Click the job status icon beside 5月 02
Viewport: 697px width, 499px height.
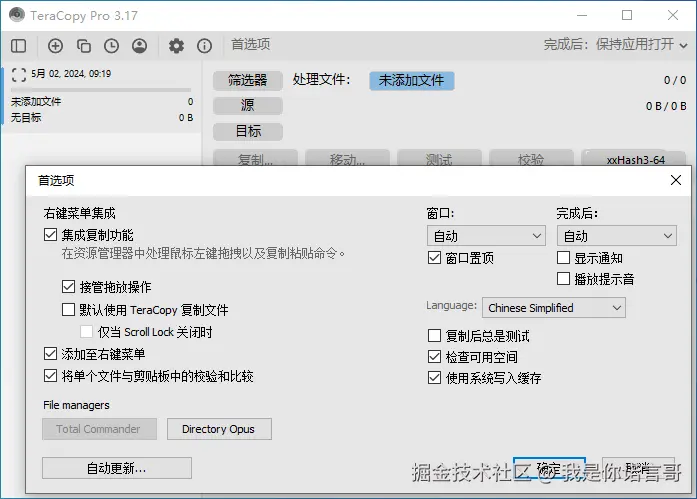point(19,74)
